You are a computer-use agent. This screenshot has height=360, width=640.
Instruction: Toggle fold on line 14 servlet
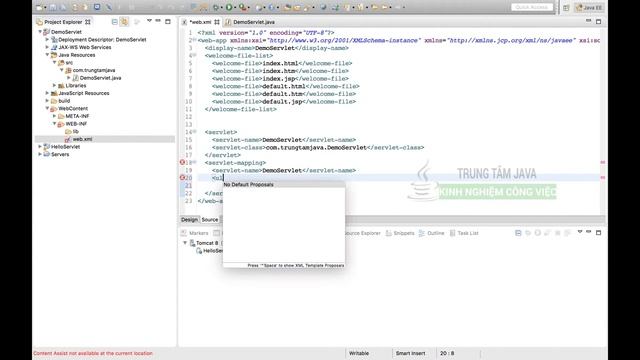(195, 131)
